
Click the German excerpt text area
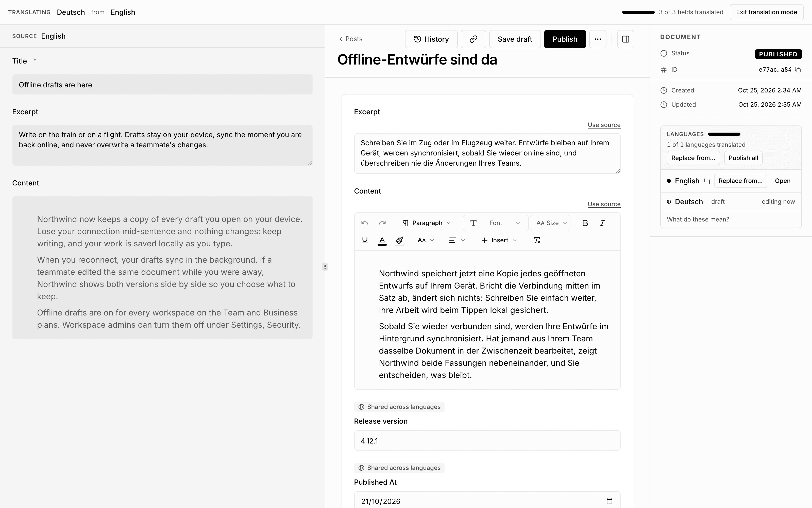tap(487, 153)
